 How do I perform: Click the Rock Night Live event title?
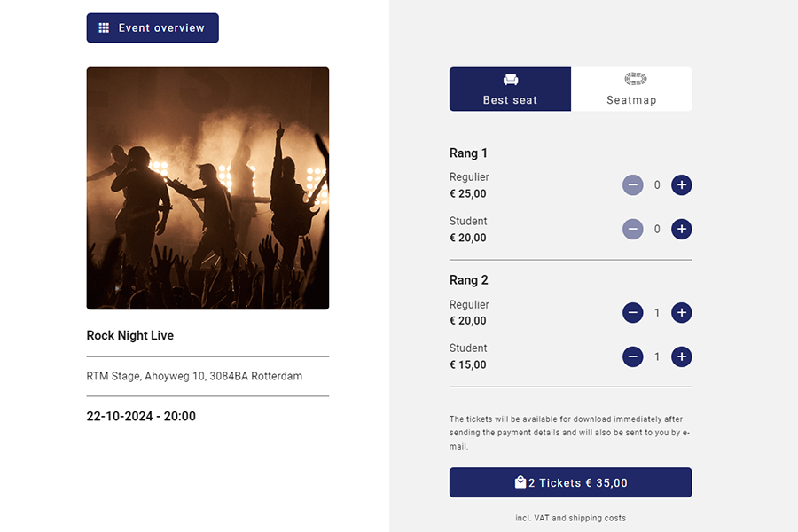coord(130,336)
